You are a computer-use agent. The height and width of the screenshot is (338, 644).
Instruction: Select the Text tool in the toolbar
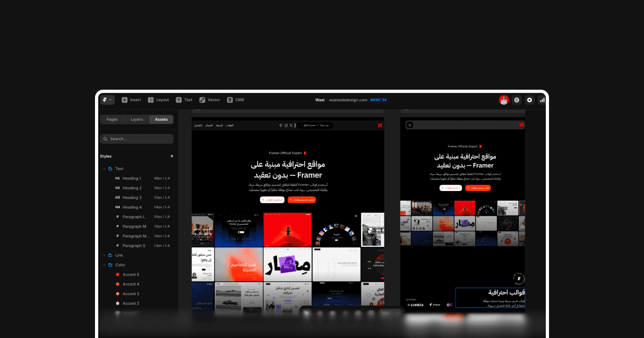pyautogui.click(x=184, y=100)
